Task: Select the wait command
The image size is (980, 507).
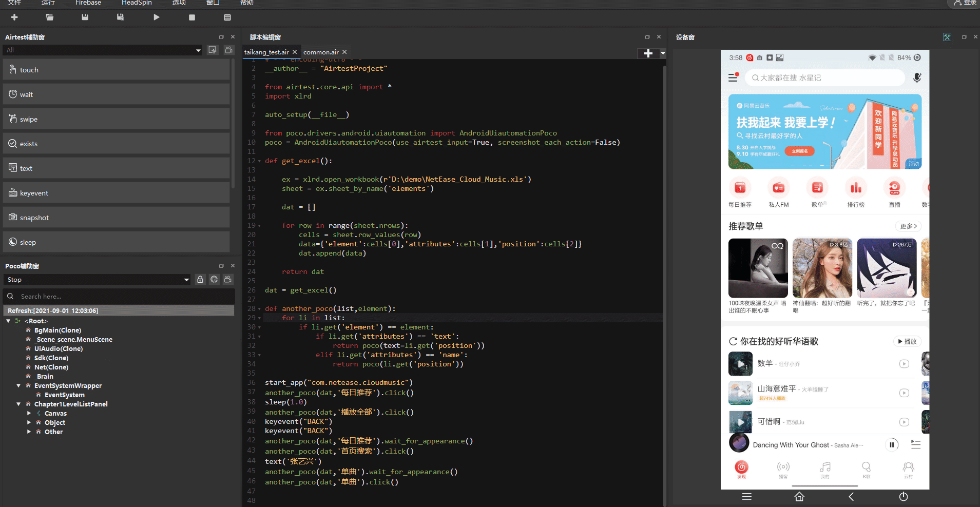Action: coord(116,94)
